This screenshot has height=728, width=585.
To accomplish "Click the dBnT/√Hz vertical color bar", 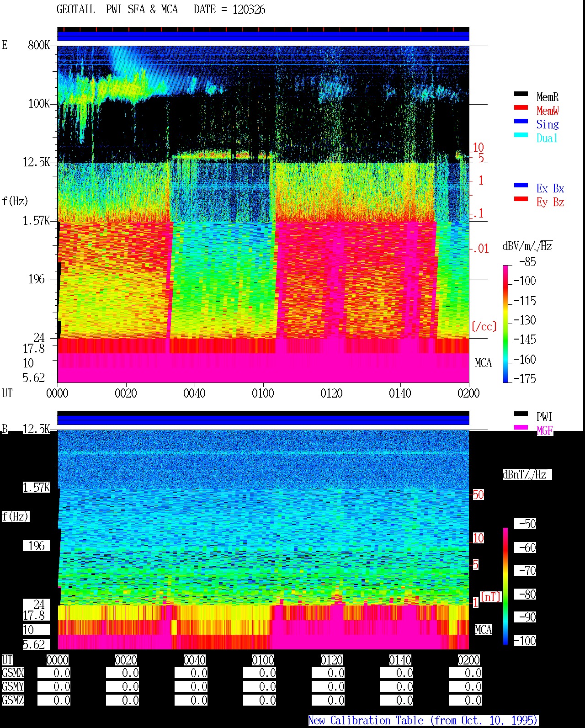I will point(505,586).
